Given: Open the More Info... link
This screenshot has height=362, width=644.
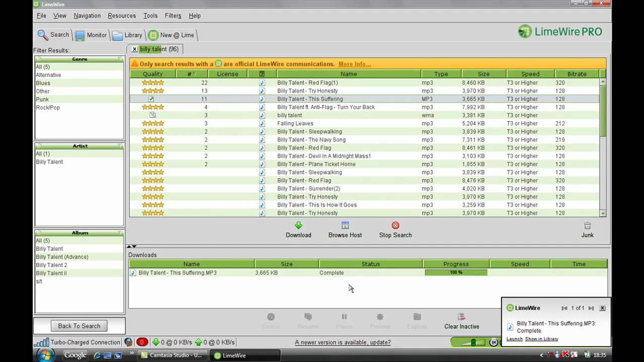Looking at the screenshot, I should (x=355, y=64).
